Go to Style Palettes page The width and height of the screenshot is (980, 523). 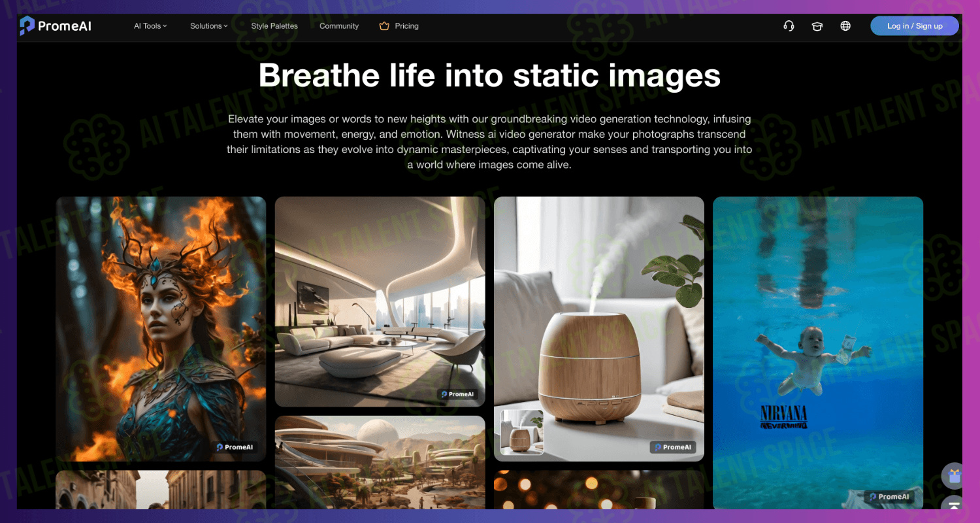274,26
